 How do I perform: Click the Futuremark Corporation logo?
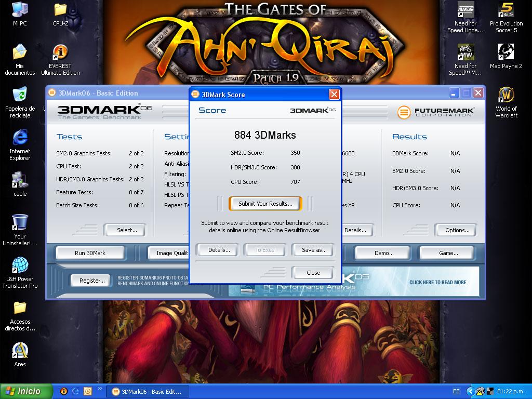click(436, 112)
